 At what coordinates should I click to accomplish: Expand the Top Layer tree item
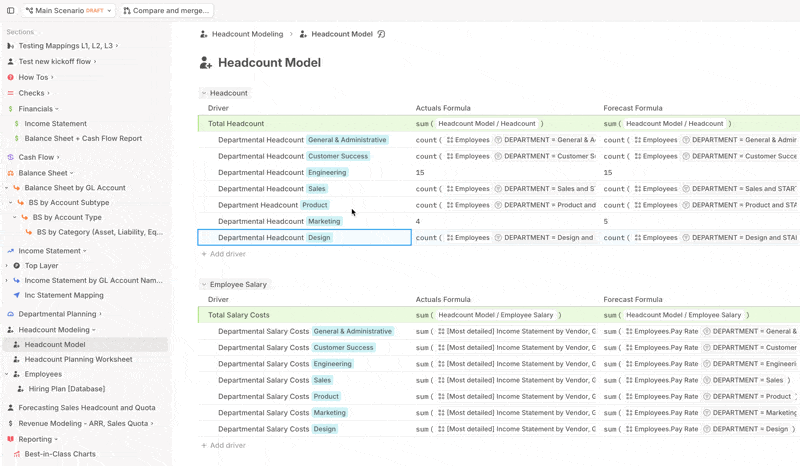[x=7, y=266]
